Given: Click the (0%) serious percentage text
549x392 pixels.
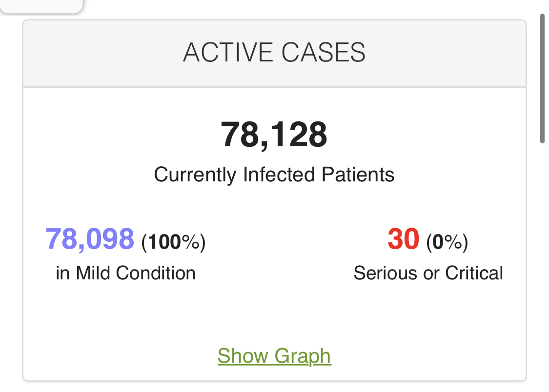Looking at the screenshot, I should pyautogui.click(x=447, y=242).
